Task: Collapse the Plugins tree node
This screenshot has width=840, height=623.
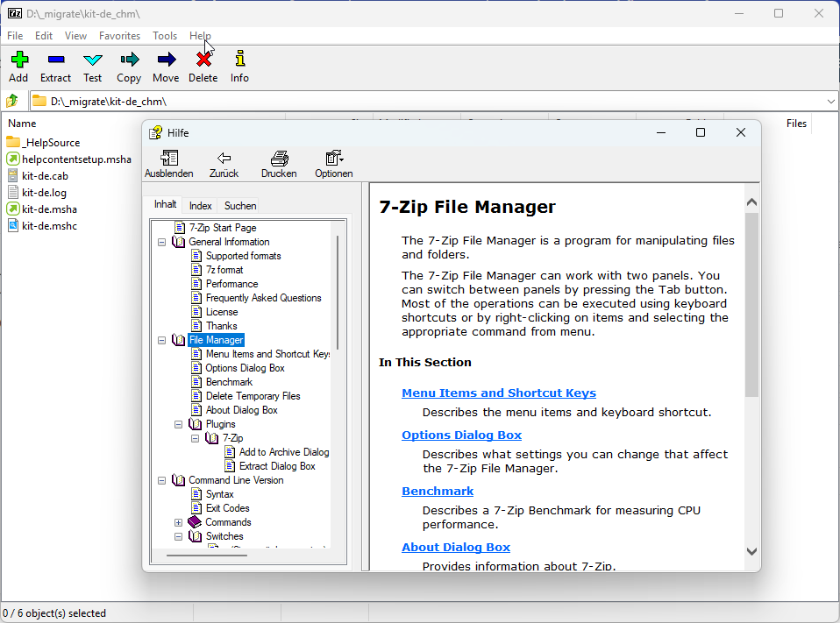Action: (178, 423)
